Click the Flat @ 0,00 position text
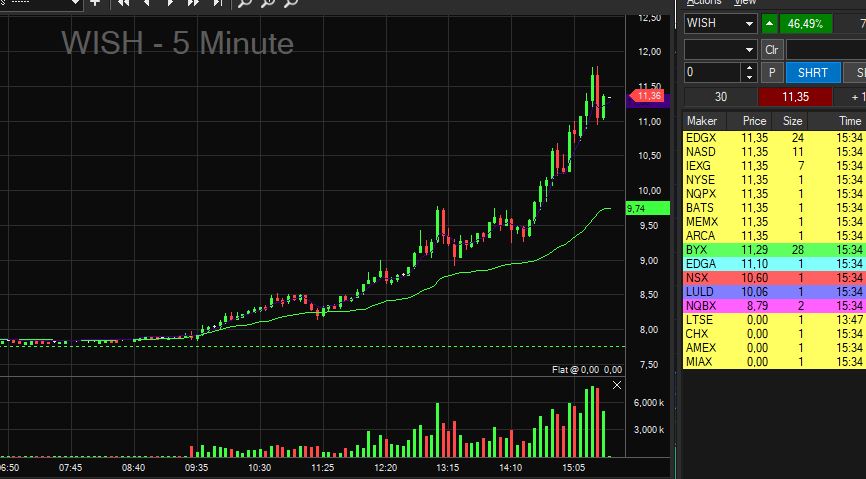The height and width of the screenshot is (479, 866). (x=587, y=370)
